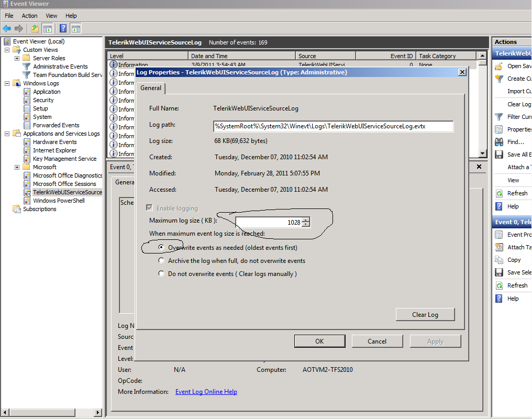532x419 pixels.
Task: Collapse the Custom Views tree node
Action: click(7, 50)
